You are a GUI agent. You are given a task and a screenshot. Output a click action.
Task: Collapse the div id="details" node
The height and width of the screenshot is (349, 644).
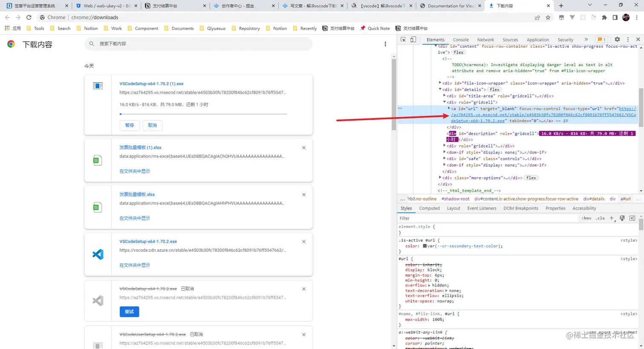tap(440, 89)
